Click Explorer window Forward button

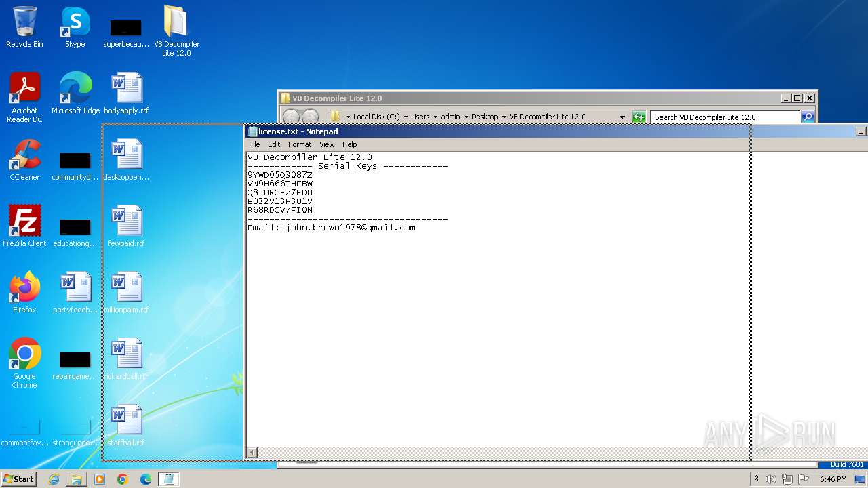310,117
